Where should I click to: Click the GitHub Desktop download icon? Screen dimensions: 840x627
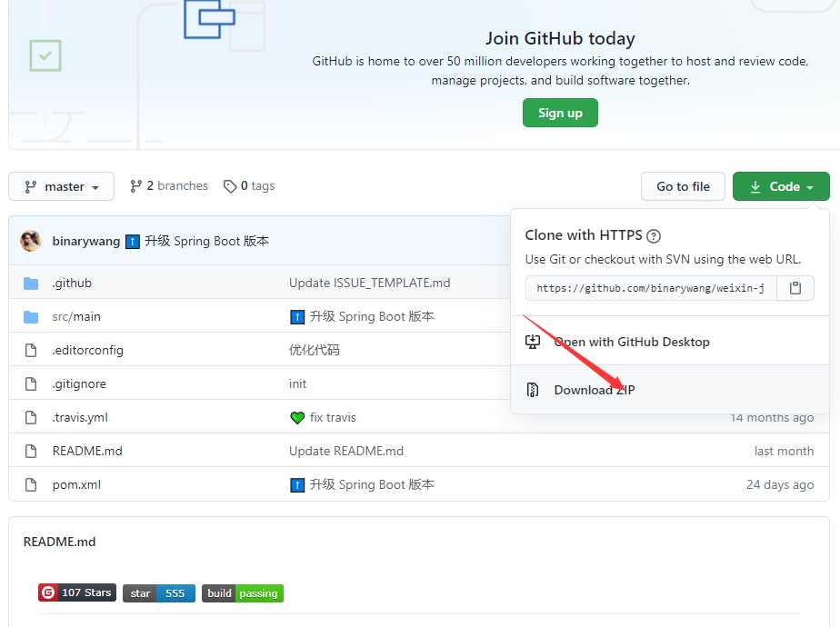coord(533,342)
